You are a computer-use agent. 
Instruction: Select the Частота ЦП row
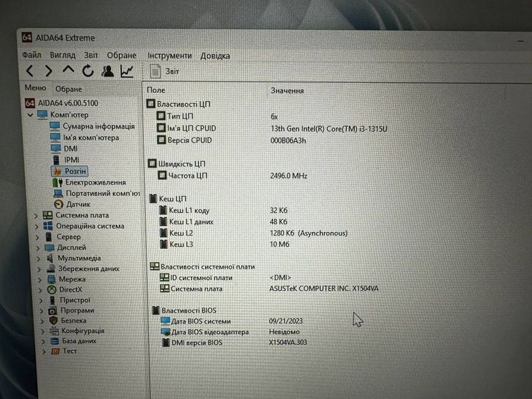[x=183, y=175]
